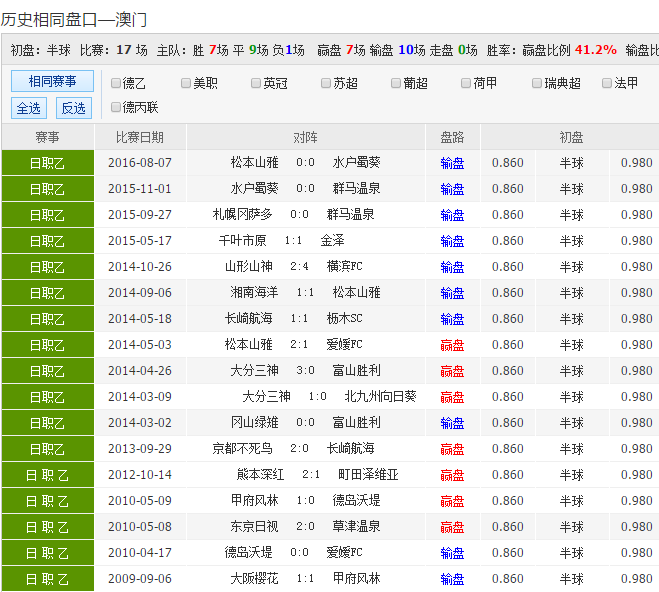This screenshot has height=592, width=659.
Task: Invert league selection with 反选
Action: click(74, 108)
